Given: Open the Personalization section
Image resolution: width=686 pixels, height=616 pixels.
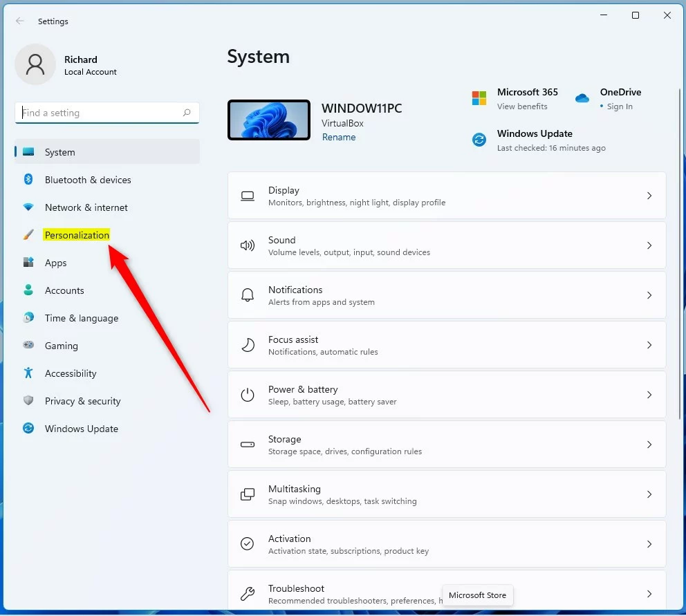Looking at the screenshot, I should [77, 235].
